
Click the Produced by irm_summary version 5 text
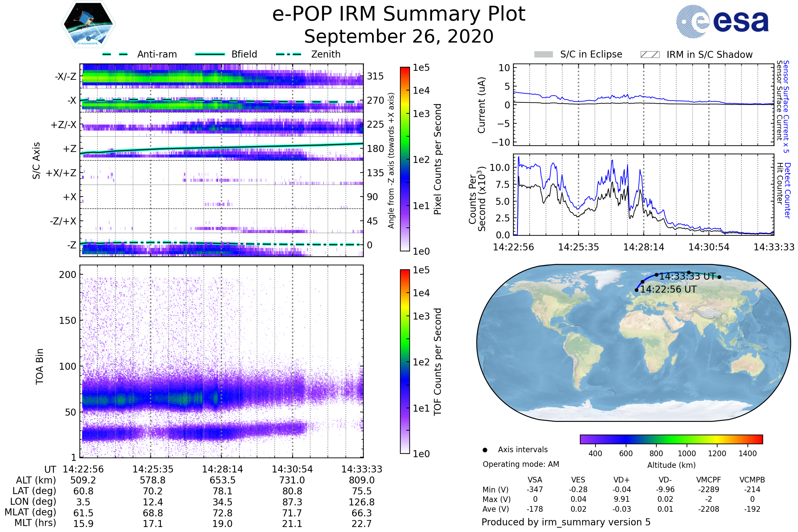(x=566, y=522)
